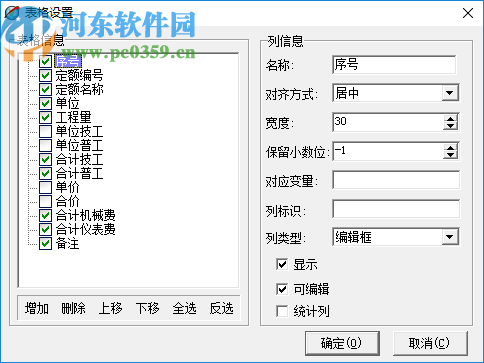
Task: Increase 宽度 with the up spinner
Action: 451,119
